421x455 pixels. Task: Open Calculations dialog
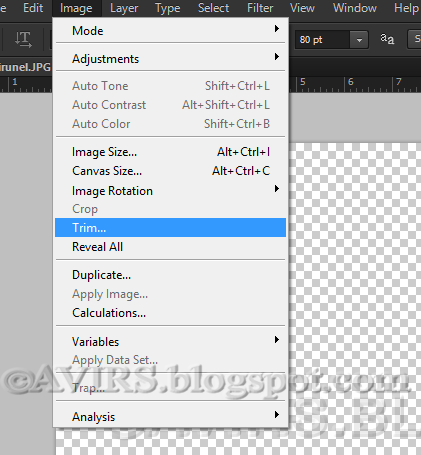(x=170, y=313)
